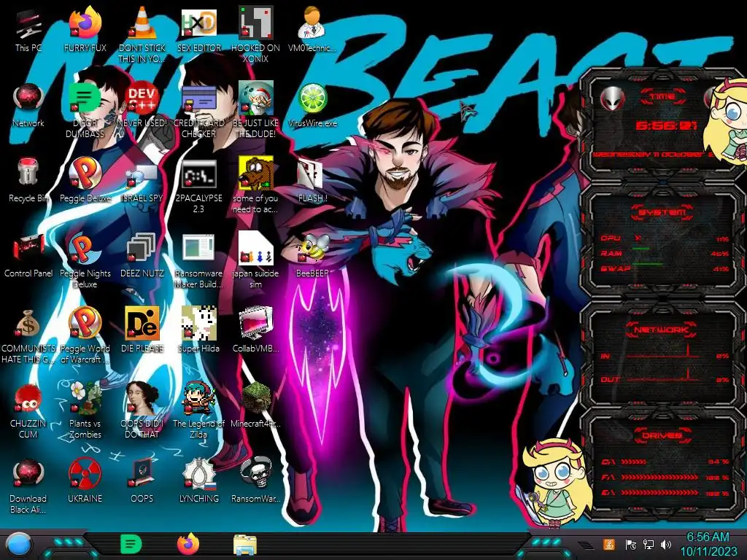Open green chat app pinned on taskbar
Image resolution: width=747 pixels, height=560 pixels.
pos(131,544)
